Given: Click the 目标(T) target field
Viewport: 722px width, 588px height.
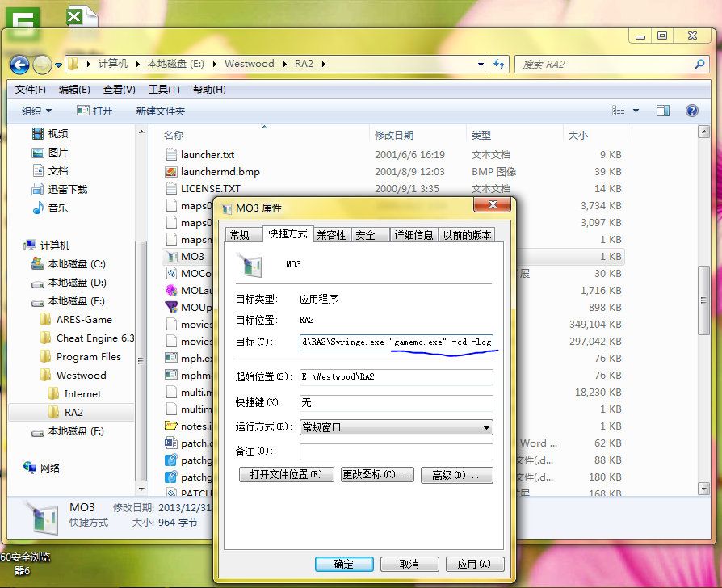Looking at the screenshot, I should tap(396, 342).
